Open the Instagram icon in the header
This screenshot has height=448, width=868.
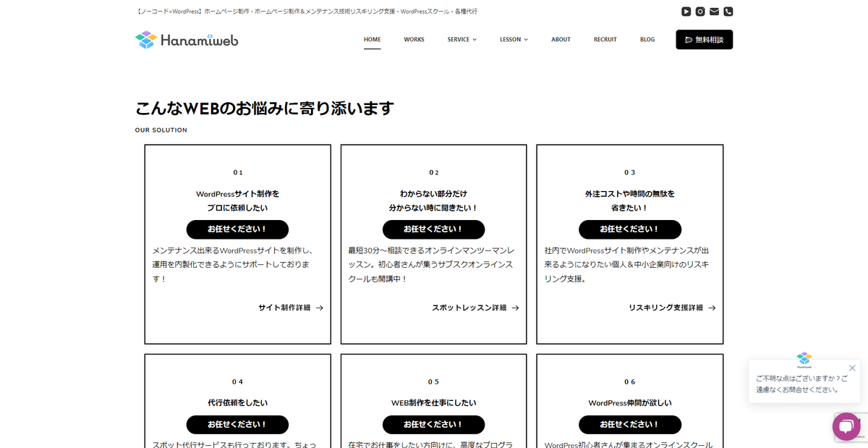699,11
